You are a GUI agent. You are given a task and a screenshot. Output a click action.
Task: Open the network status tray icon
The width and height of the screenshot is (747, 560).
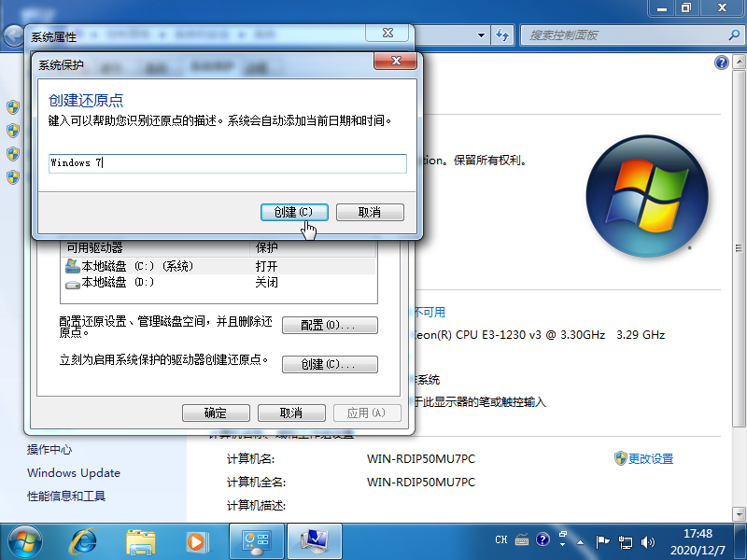[x=626, y=541]
